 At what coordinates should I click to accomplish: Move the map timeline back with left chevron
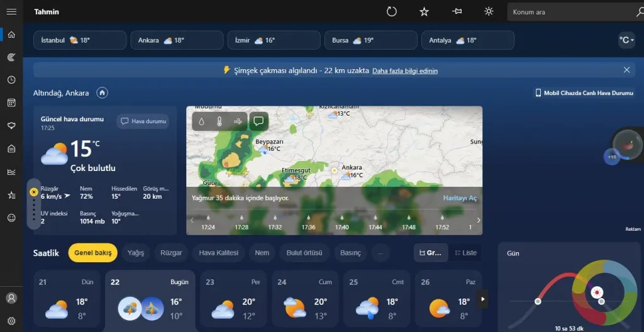(191, 220)
